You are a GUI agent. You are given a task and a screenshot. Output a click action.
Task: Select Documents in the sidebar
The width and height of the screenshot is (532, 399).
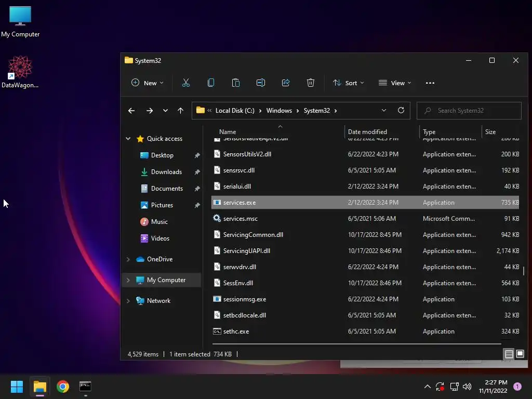pyautogui.click(x=167, y=188)
